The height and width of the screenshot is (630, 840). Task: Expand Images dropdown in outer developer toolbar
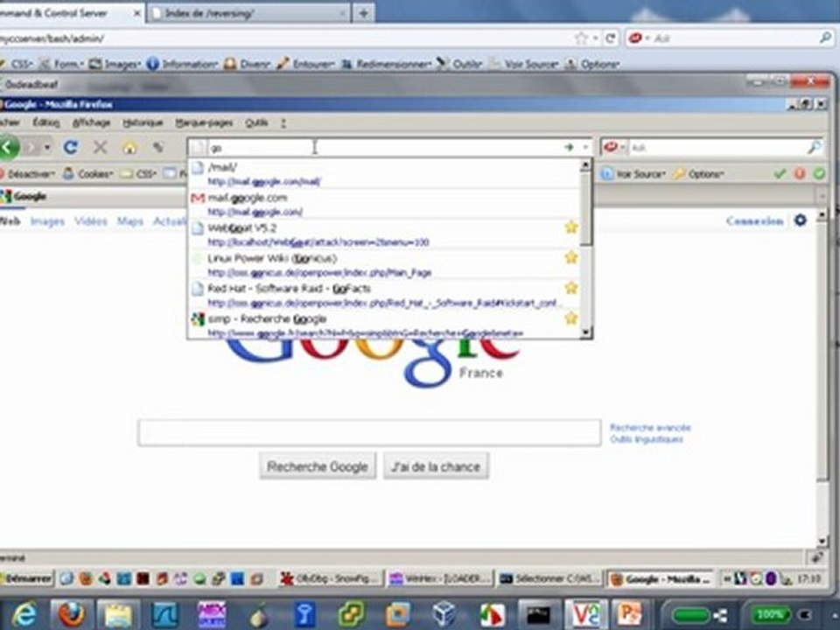(114, 64)
